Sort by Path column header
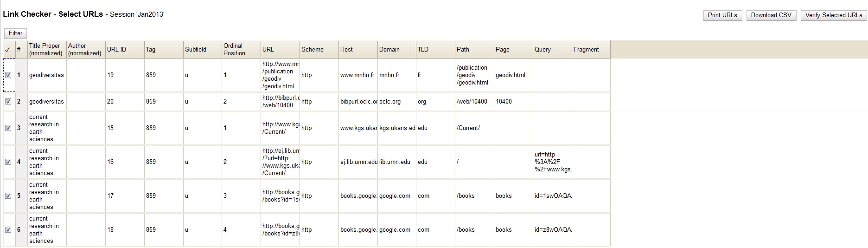Viewport: 868px width, 248px height. (474, 50)
